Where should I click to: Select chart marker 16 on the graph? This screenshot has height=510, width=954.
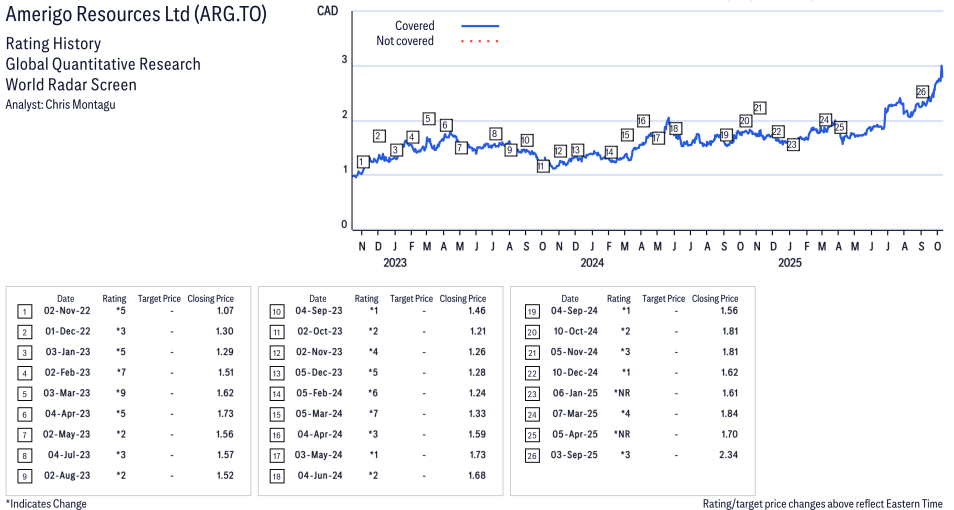[x=643, y=121]
